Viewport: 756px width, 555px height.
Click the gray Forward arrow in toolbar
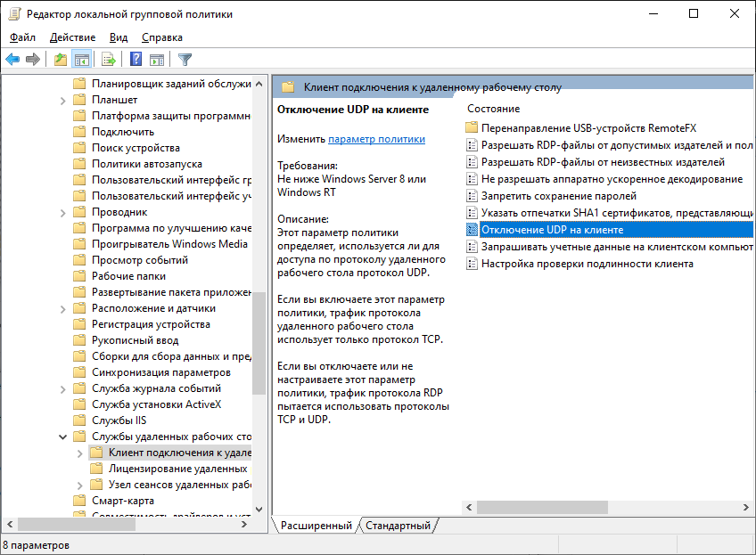tap(33, 60)
